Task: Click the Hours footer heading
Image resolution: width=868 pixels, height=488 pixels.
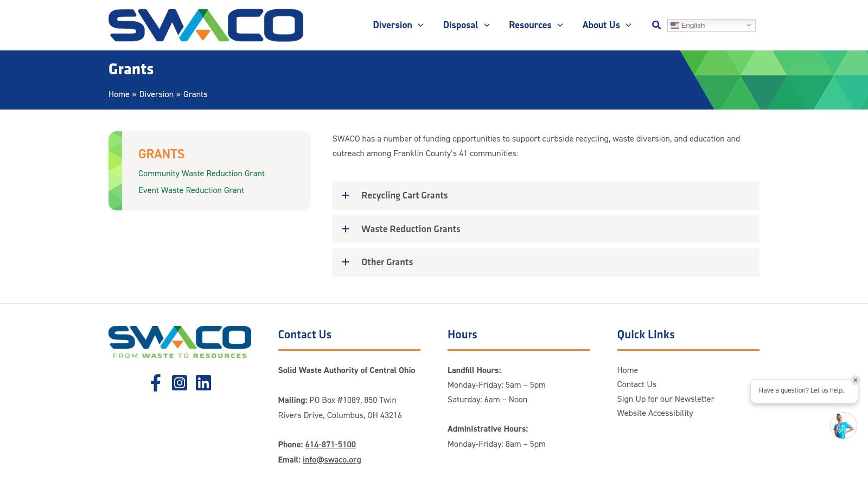Action: tap(462, 335)
